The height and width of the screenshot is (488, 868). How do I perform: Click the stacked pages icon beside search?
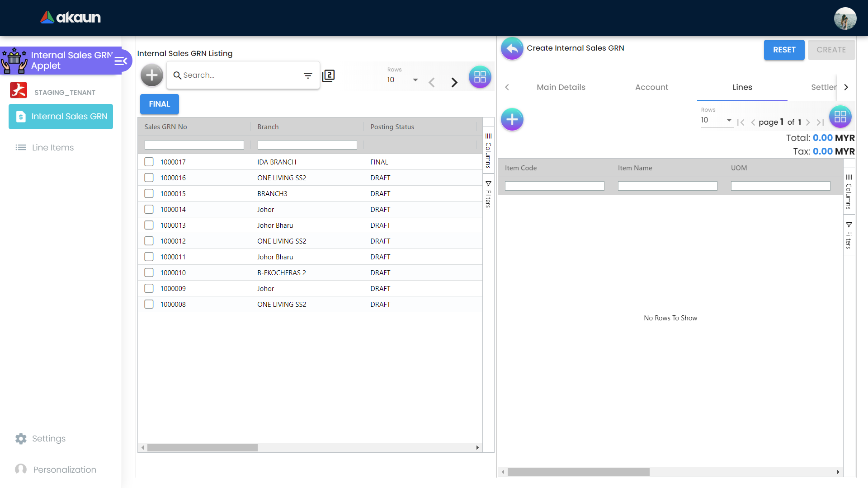click(329, 75)
